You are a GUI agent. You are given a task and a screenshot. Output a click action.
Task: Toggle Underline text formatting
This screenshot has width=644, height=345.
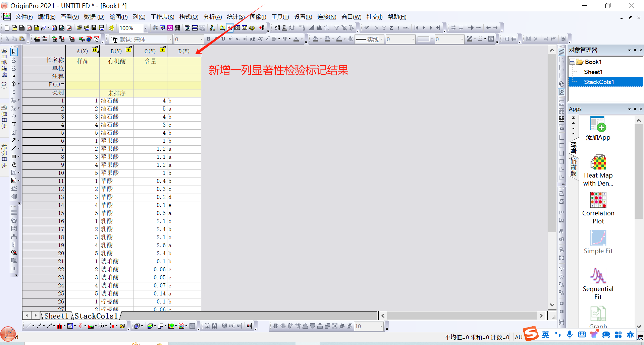(223, 39)
